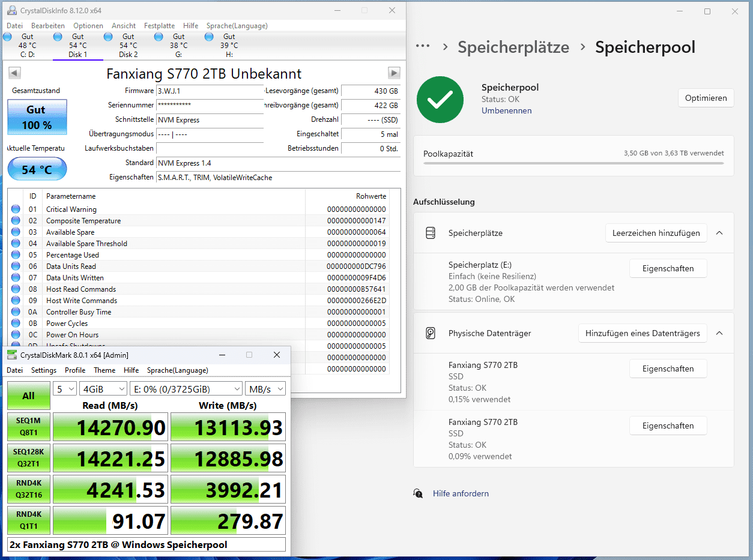The height and width of the screenshot is (560, 753).
Task: Run all benchmarks with the All button
Action: point(28,396)
